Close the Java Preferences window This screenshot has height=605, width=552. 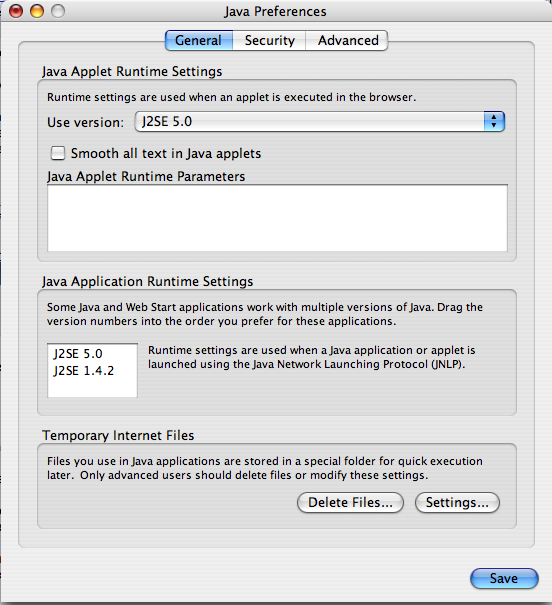16,11
